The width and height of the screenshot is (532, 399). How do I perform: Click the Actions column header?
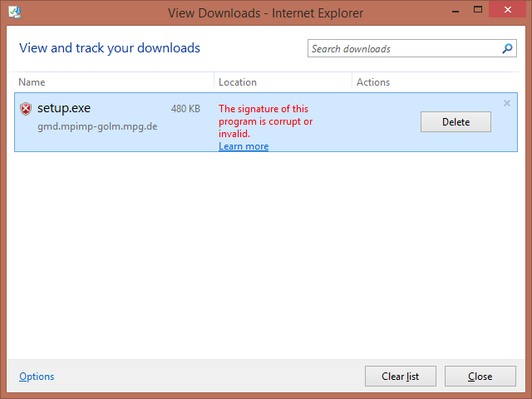[x=373, y=82]
